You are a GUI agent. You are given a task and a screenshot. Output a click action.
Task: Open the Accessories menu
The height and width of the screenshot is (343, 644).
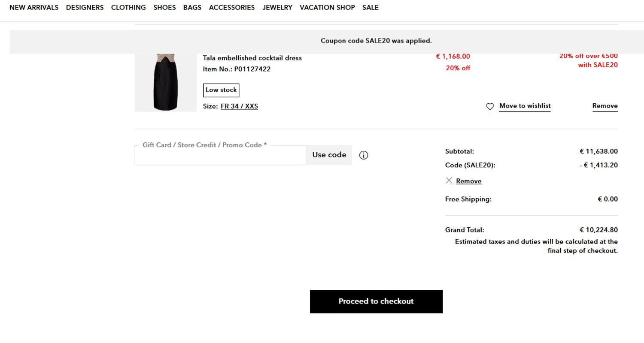[x=232, y=7]
